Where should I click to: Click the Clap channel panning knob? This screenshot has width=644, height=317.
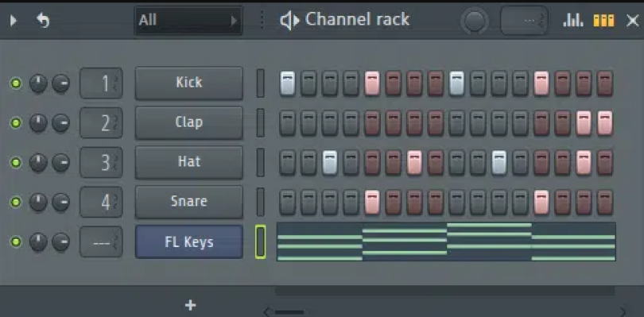(38, 123)
